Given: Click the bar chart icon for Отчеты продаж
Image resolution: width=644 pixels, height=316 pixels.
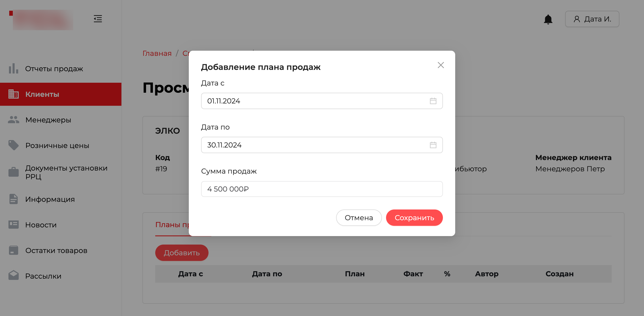Looking at the screenshot, I should [x=13, y=69].
